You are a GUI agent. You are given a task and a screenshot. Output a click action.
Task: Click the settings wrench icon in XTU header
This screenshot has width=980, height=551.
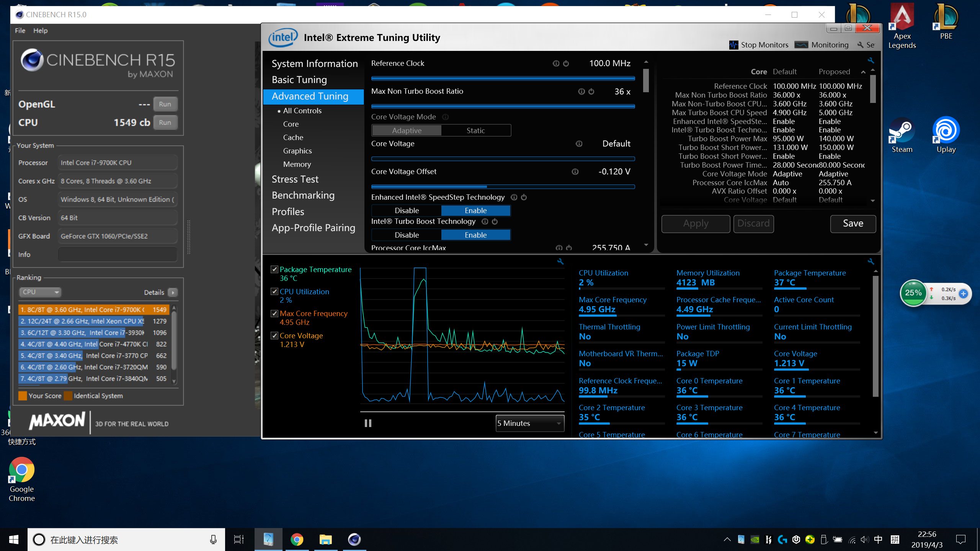tap(861, 45)
